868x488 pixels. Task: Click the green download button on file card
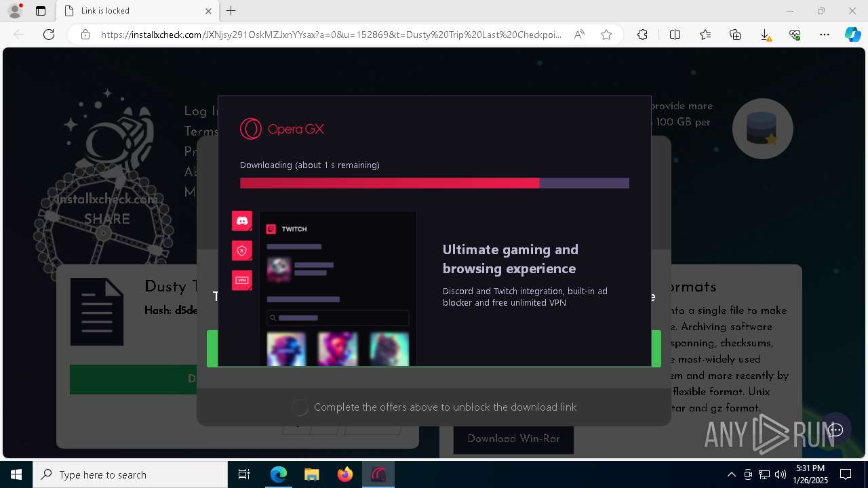[134, 380]
